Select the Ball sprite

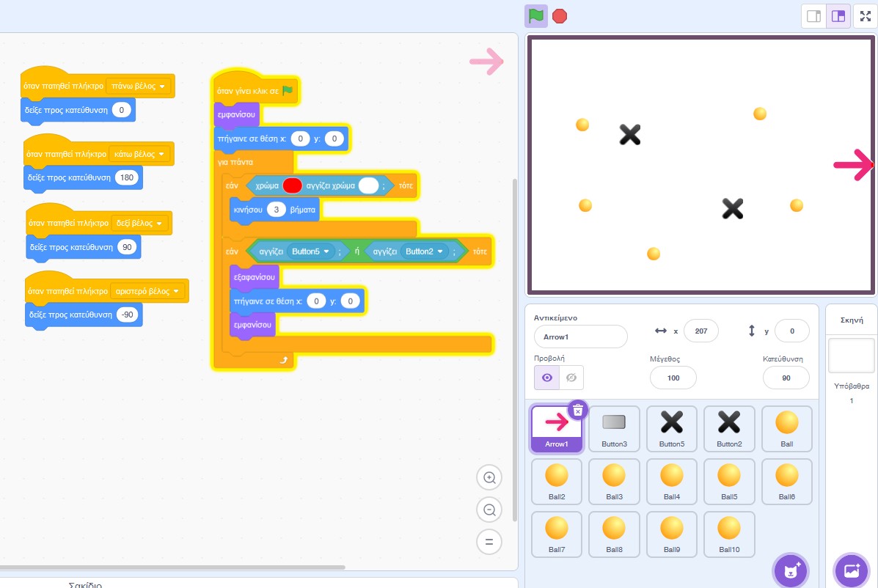pyautogui.click(x=787, y=429)
